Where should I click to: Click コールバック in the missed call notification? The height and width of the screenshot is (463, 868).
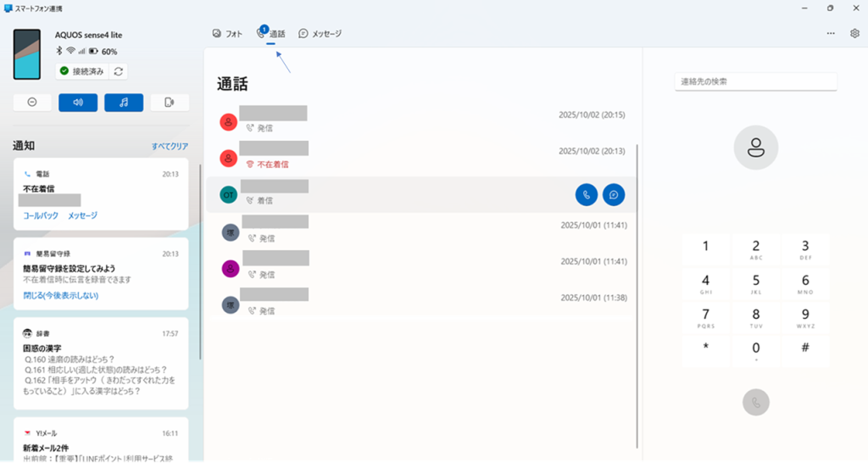(x=41, y=215)
